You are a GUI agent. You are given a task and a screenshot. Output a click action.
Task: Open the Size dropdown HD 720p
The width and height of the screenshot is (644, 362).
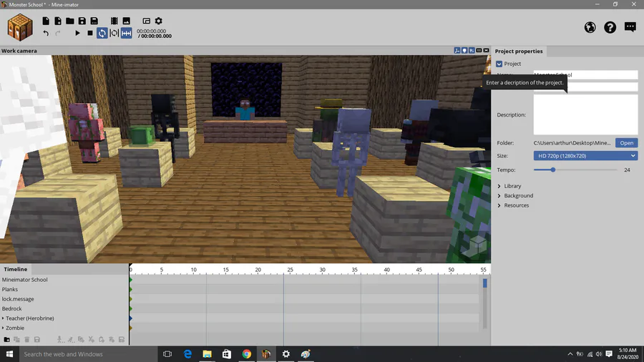tap(585, 155)
